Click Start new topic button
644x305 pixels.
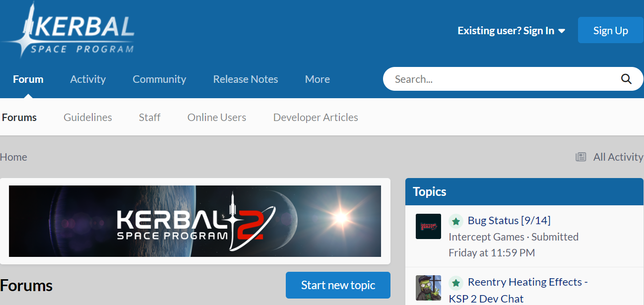click(338, 285)
